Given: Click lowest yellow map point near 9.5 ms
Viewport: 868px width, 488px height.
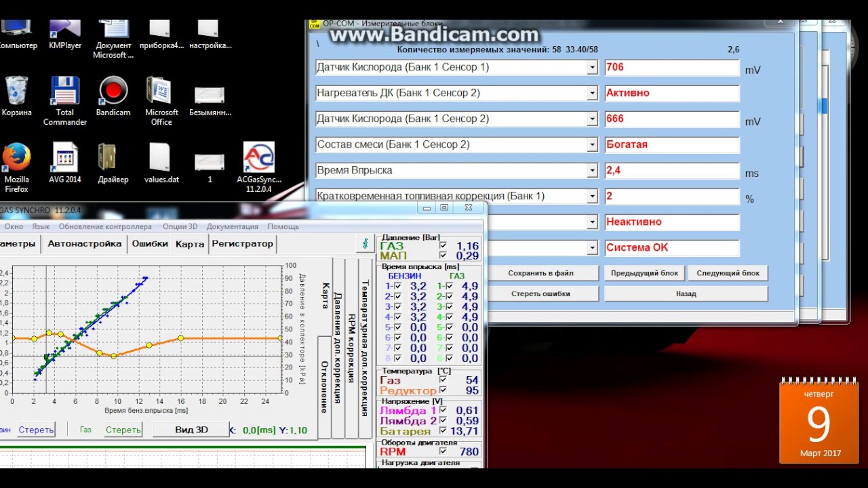Looking at the screenshot, I should (114, 356).
